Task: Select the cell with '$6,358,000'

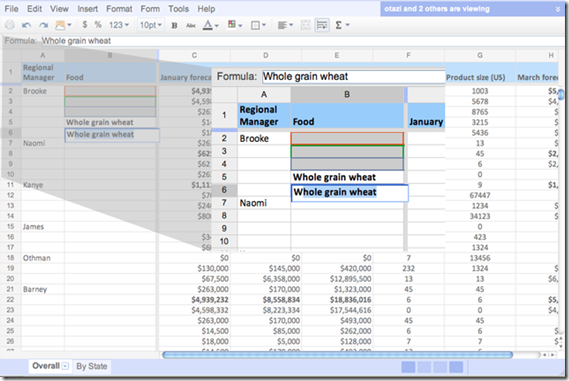Action: 266,279
